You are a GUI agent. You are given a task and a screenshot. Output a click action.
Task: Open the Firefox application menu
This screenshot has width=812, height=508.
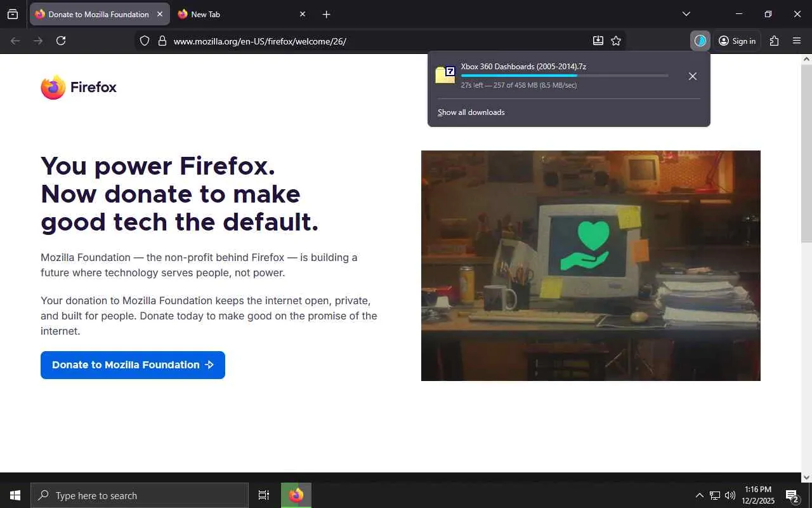797,41
